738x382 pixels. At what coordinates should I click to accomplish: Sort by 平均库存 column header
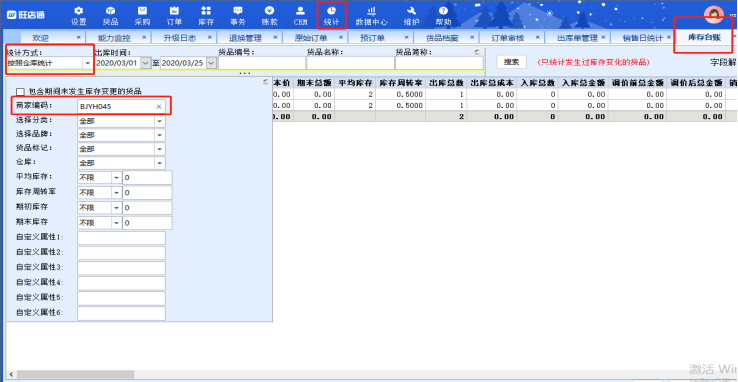point(355,82)
